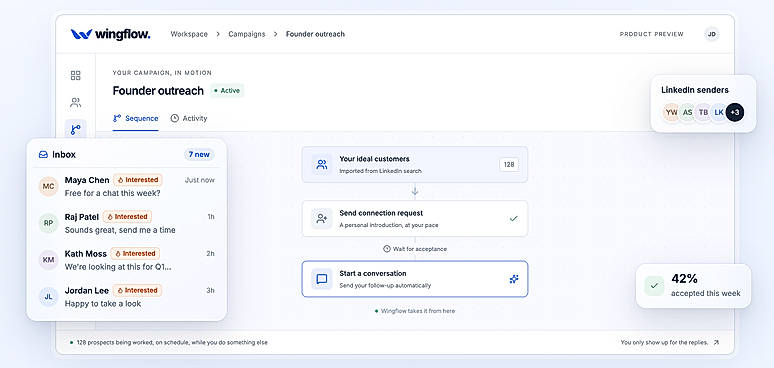Click the add-person icon on connection request step
This screenshot has width=774, height=368.
pos(322,219)
